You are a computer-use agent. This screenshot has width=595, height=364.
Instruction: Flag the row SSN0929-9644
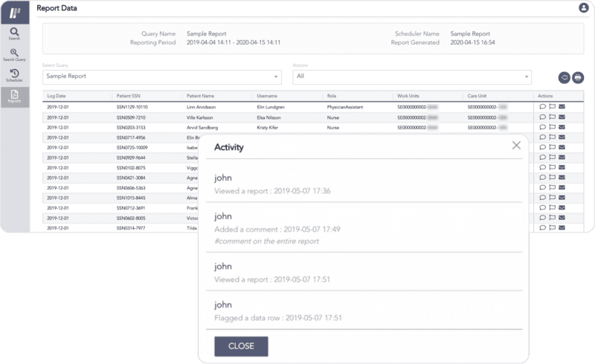(553, 157)
